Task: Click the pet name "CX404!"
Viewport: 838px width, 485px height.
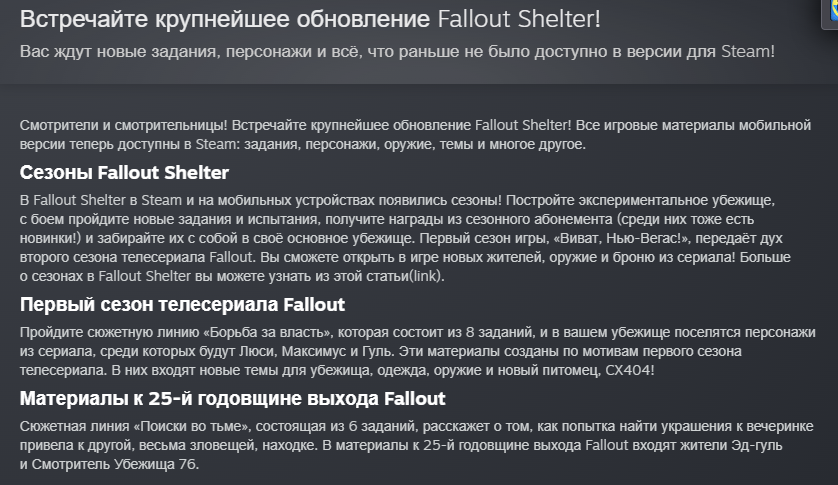Action: [630, 370]
